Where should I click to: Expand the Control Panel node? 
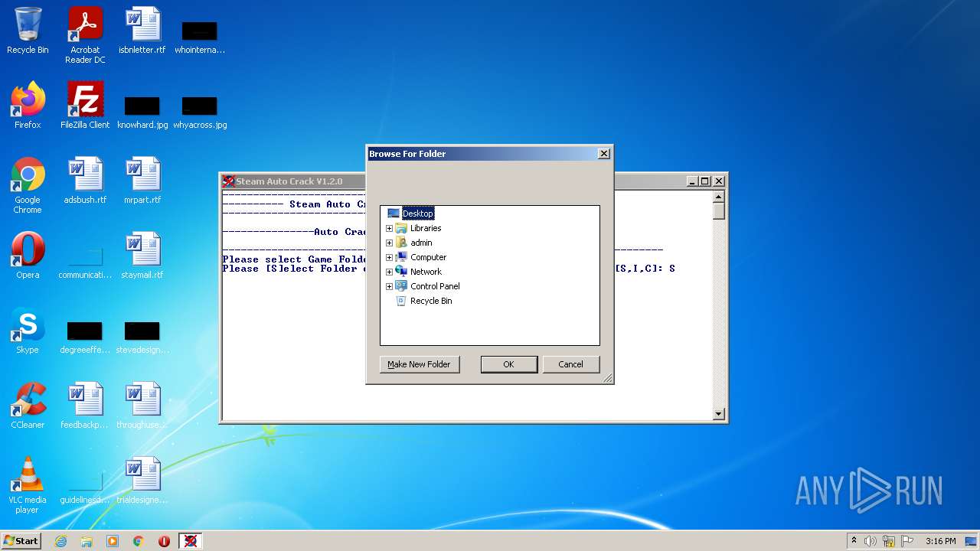tap(389, 286)
